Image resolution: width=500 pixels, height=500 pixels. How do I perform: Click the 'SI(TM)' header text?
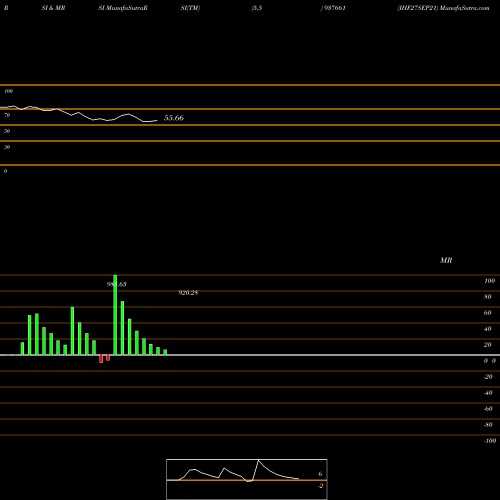190,8
